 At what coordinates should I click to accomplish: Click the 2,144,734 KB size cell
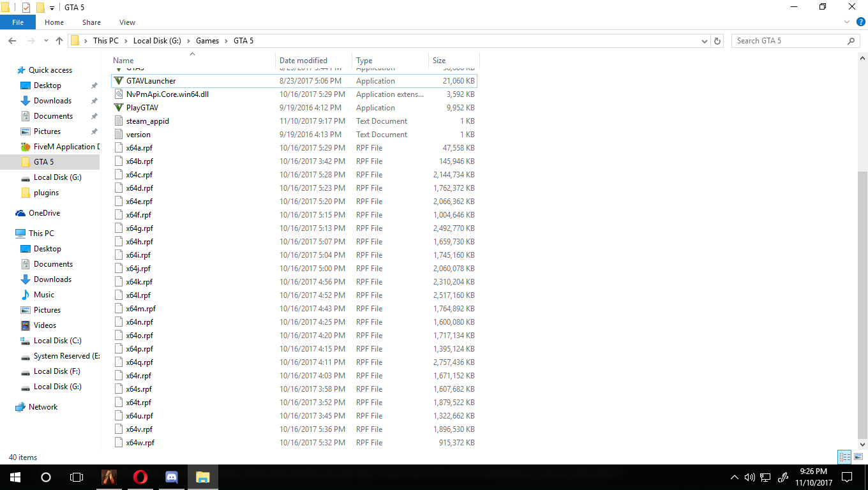coord(454,175)
